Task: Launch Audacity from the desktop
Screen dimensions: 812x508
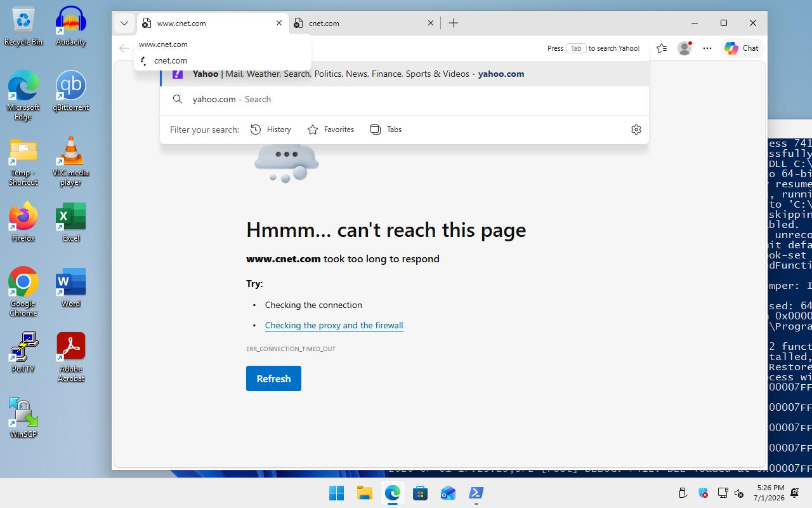Action: [x=70, y=26]
